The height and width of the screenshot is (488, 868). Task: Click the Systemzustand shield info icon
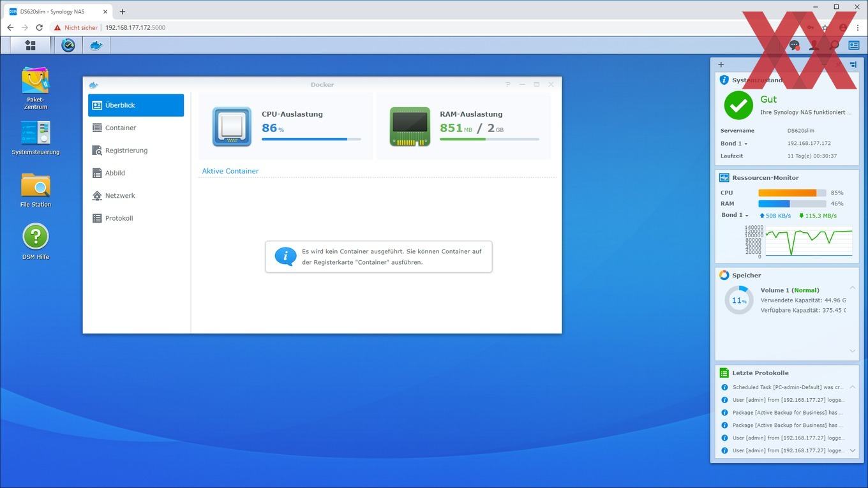coord(724,80)
